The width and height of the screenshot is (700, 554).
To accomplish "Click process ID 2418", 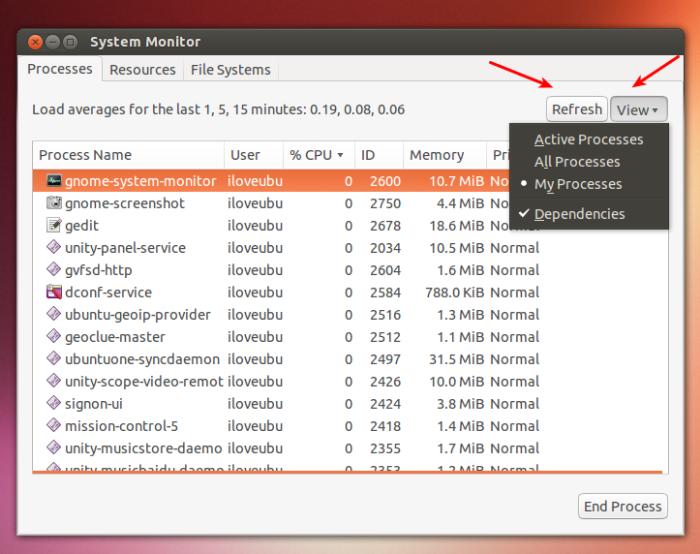I will pos(385,426).
